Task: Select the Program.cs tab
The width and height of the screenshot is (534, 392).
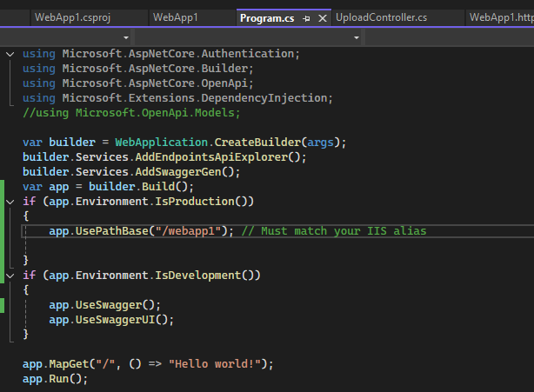Action: click(x=267, y=18)
